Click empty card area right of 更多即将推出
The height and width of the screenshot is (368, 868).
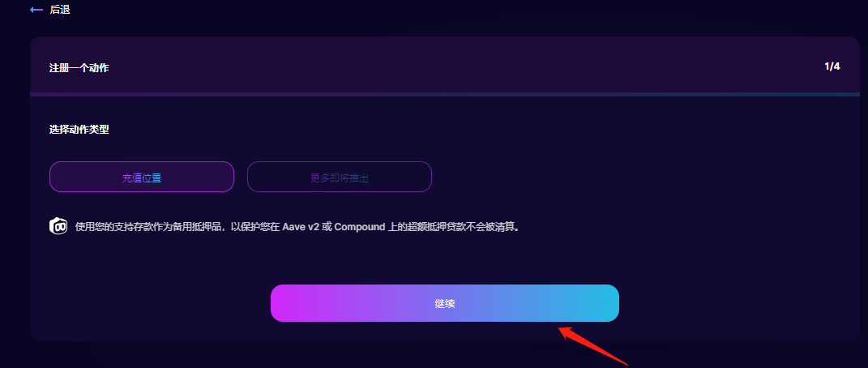636,177
